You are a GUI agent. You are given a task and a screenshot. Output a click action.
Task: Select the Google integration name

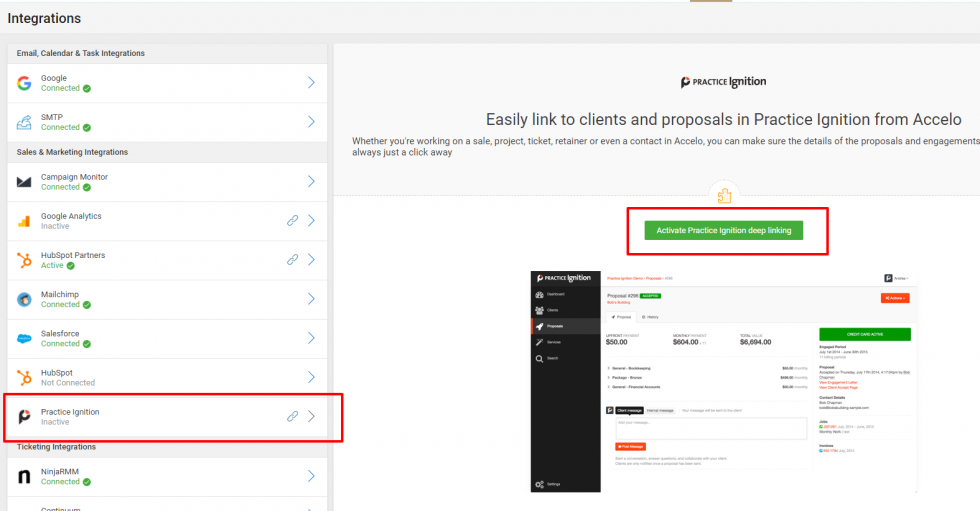[x=54, y=78]
